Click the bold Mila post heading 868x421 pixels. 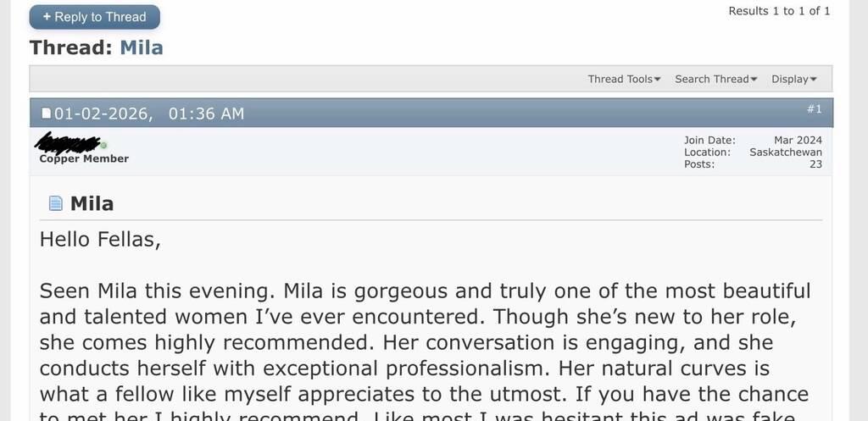pos(92,203)
